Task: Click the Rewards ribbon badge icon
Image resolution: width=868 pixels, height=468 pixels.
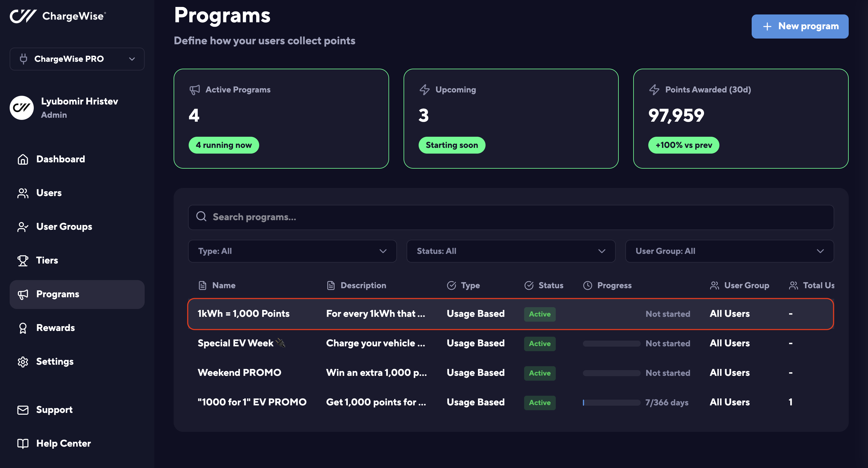Action: coord(23,328)
